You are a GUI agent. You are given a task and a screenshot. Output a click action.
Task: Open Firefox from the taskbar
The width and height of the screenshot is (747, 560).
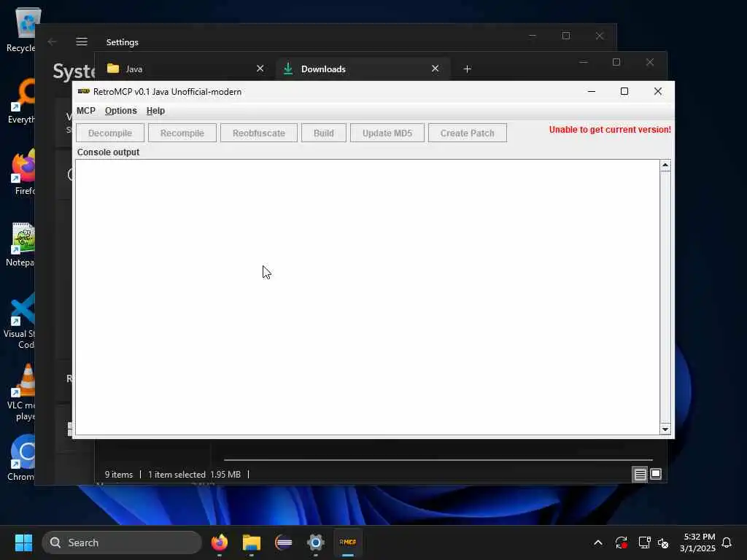pos(220,542)
